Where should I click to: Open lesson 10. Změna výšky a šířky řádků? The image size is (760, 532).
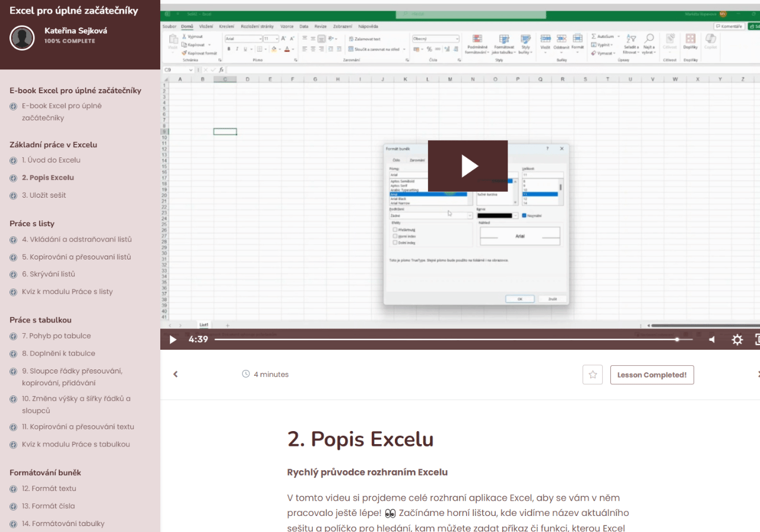click(x=76, y=404)
